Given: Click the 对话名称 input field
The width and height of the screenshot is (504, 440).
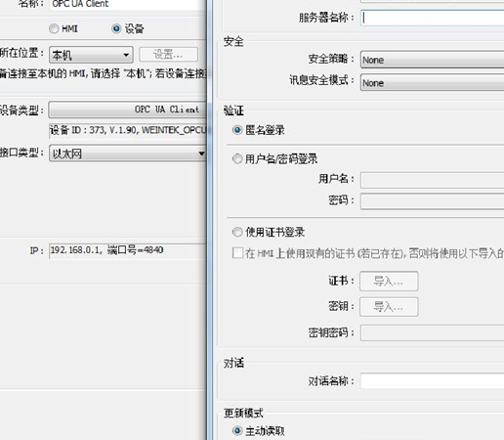Looking at the screenshot, I should pos(432,381).
